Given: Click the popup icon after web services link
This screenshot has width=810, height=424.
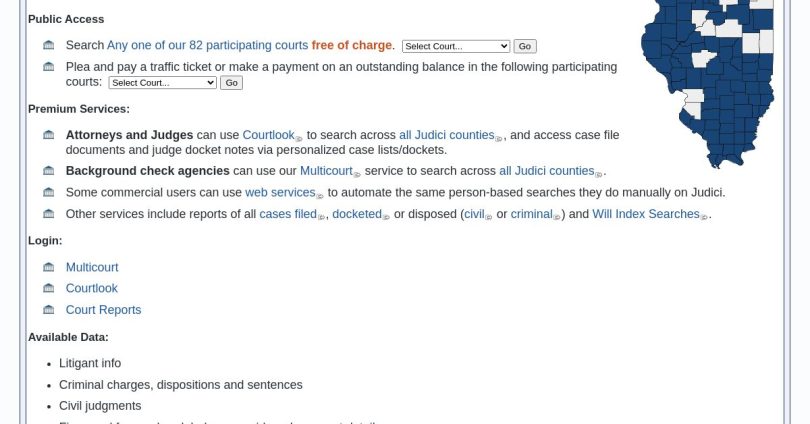Looking at the screenshot, I should pyautogui.click(x=320, y=196).
